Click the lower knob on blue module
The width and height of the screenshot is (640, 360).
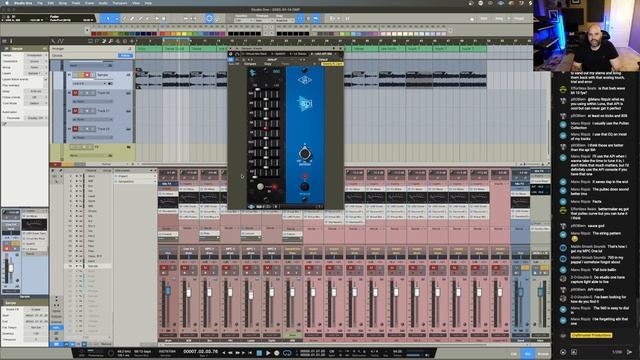point(304,187)
